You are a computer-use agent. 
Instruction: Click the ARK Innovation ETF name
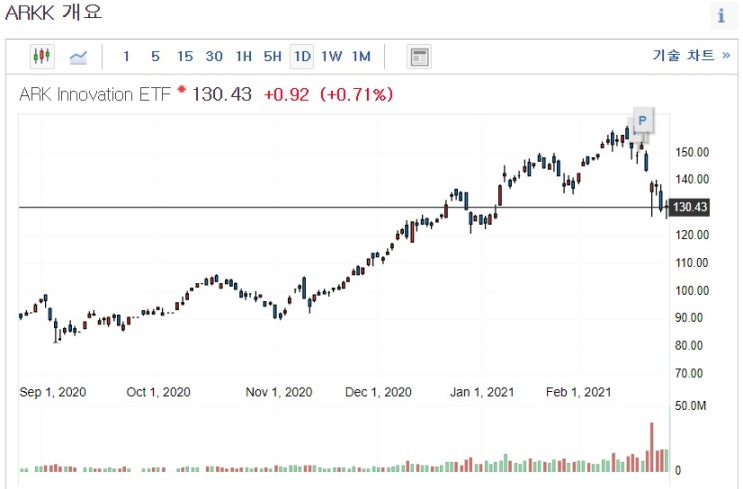tap(95, 94)
